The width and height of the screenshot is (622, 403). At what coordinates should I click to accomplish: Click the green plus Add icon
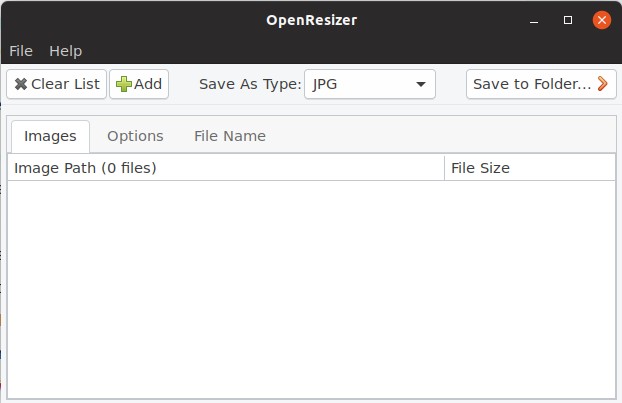click(x=124, y=84)
